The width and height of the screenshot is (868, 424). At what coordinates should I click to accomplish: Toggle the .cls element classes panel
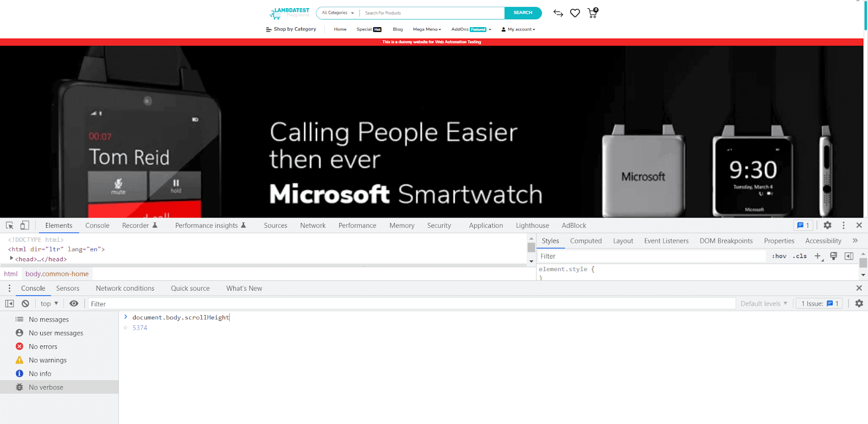pos(800,256)
